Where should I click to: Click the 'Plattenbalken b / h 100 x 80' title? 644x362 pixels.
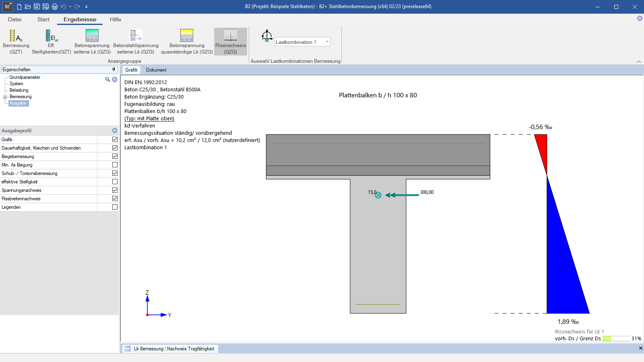378,95
